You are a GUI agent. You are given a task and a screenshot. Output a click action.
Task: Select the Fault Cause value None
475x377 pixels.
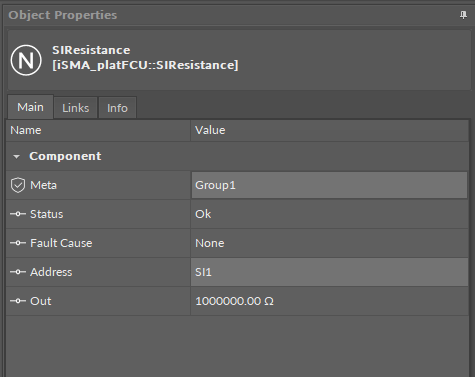(x=210, y=243)
